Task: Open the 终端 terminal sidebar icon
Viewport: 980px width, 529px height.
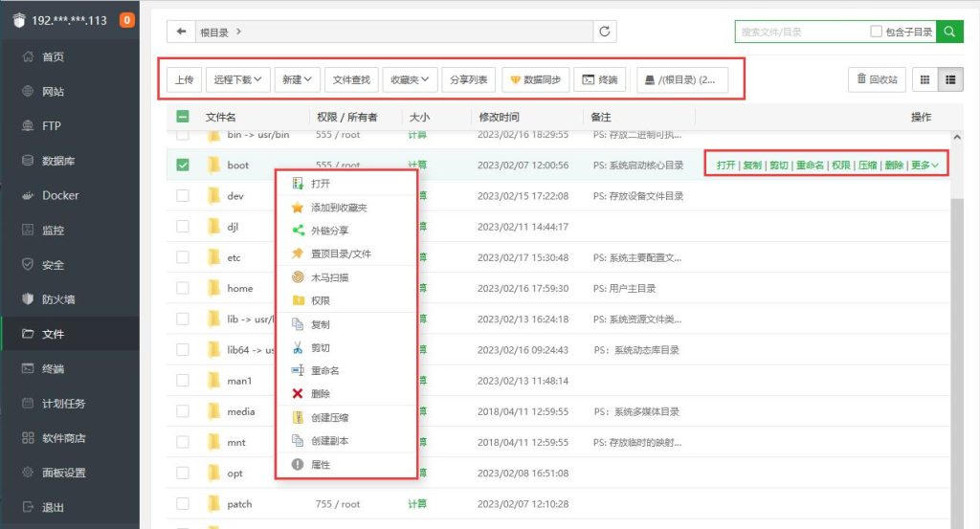Action: [28, 368]
